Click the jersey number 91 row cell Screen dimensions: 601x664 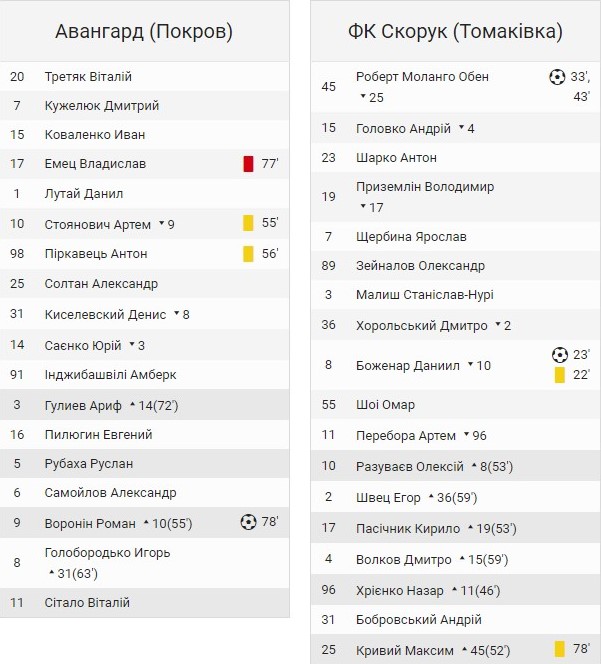pyautogui.click(x=17, y=375)
